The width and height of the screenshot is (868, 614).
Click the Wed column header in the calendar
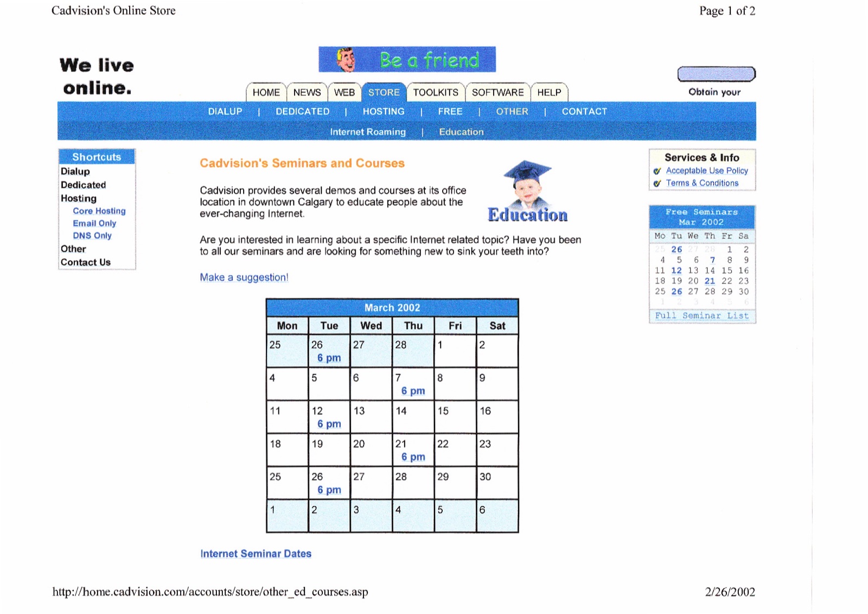point(371,326)
